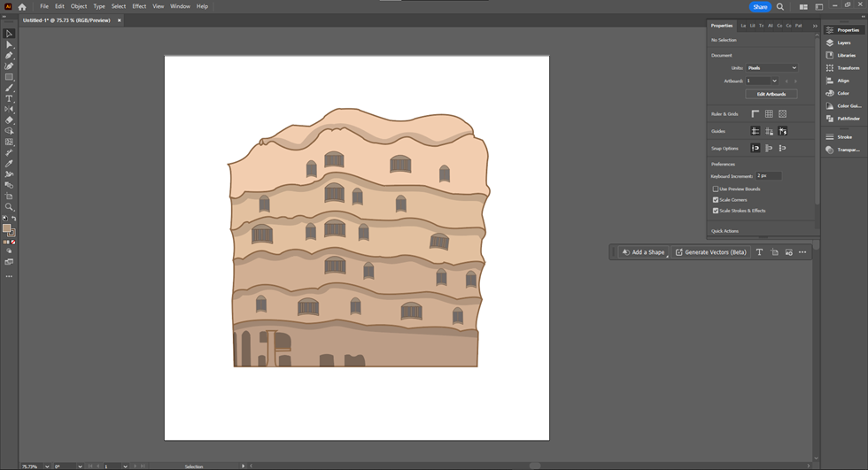This screenshot has height=470, width=868.
Task: Click Add a Shape button
Action: (x=643, y=252)
